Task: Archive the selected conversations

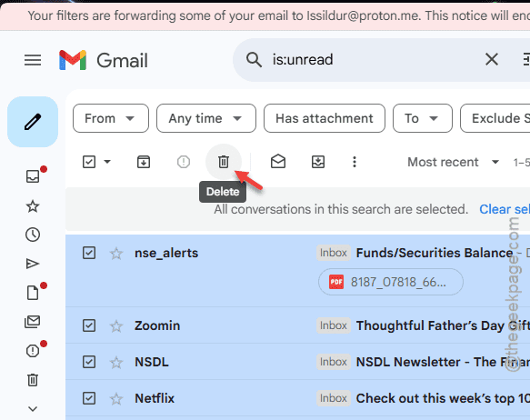Action: point(144,162)
